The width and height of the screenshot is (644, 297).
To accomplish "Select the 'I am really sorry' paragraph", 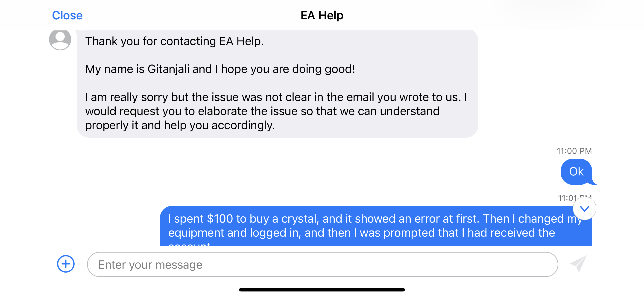I will click(x=275, y=111).
